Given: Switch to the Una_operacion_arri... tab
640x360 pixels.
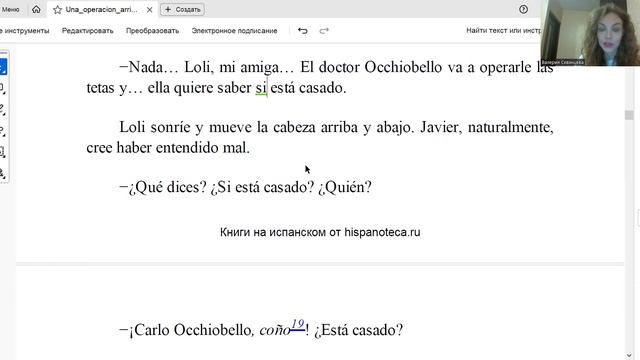Looking at the screenshot, I should pyautogui.click(x=101, y=9).
